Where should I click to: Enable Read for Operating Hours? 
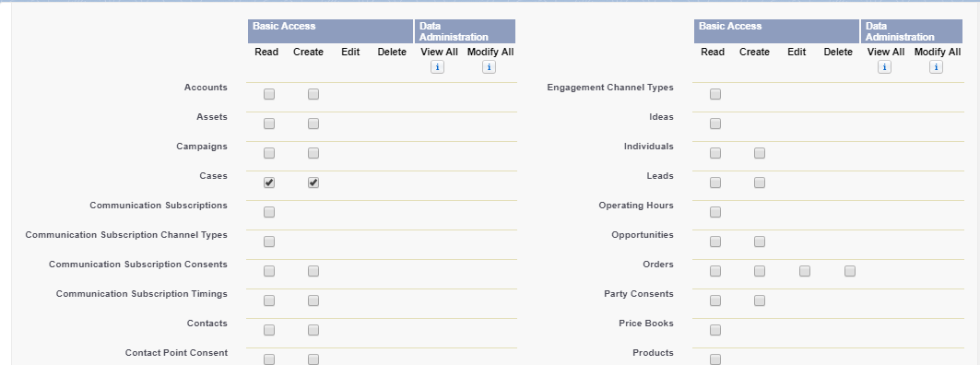pos(715,212)
